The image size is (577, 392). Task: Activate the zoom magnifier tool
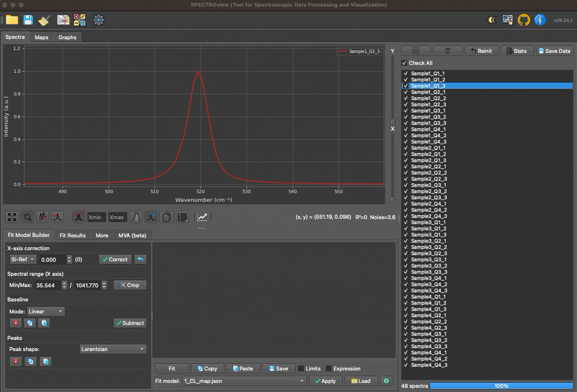[x=28, y=217]
